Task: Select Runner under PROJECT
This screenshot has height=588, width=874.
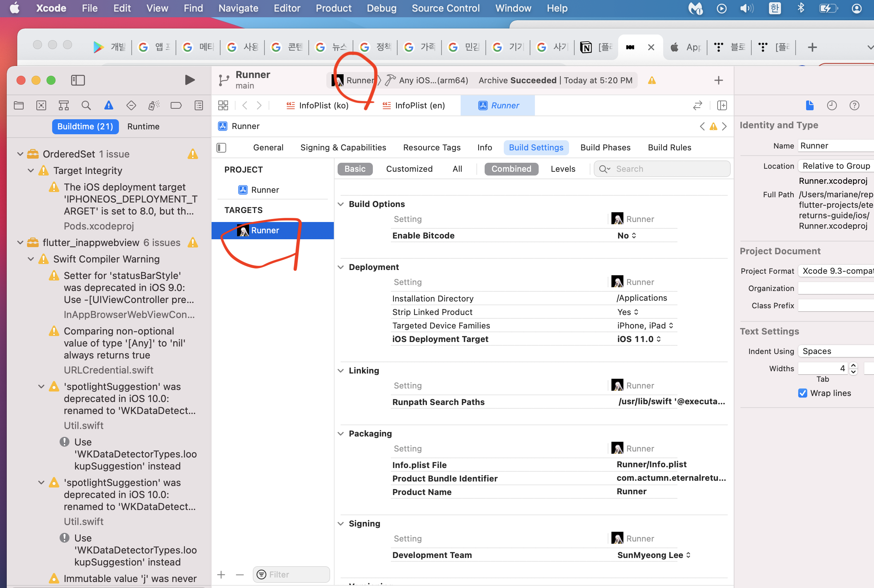Action: pos(265,190)
